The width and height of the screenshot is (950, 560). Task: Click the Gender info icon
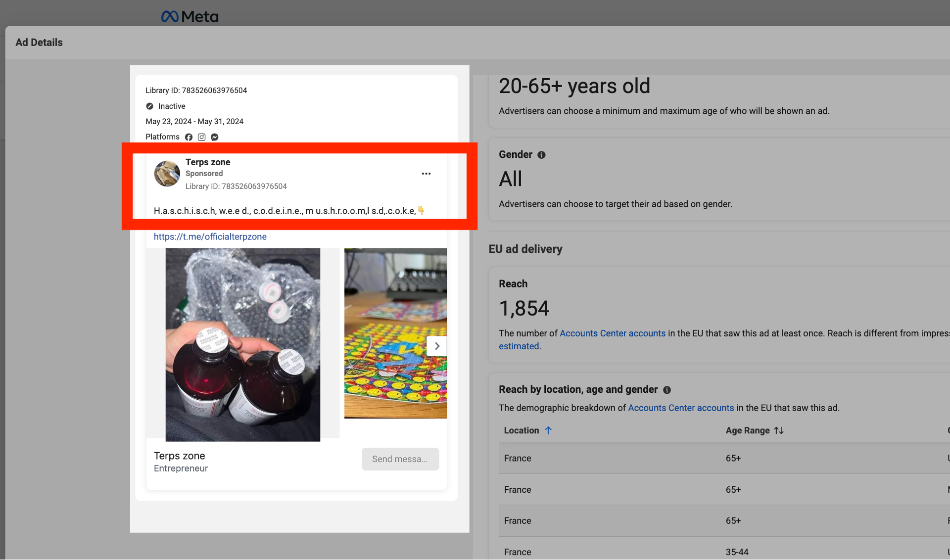tap(541, 155)
